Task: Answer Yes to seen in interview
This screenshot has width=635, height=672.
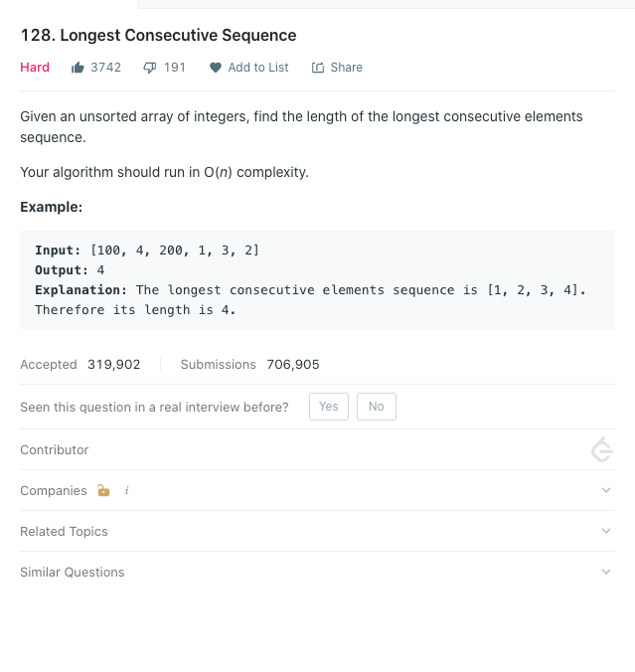Action: 329,407
